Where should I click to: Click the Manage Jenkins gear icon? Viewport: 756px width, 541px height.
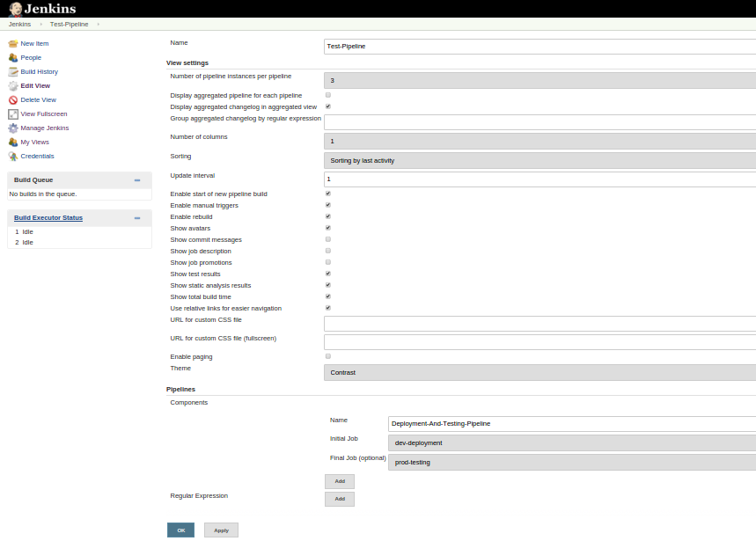coord(13,128)
